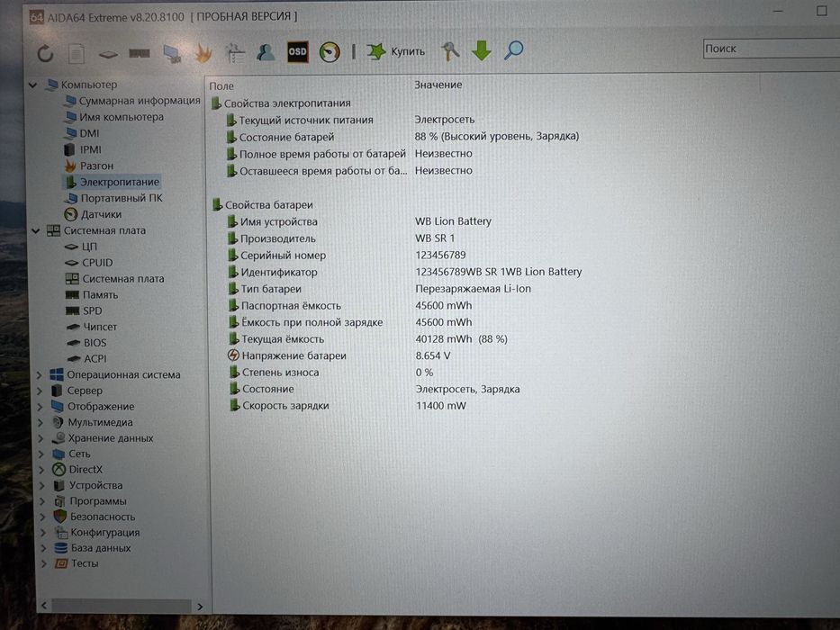Select the Паспортная ёмкость row
The width and height of the screenshot is (840, 630).
(x=349, y=306)
